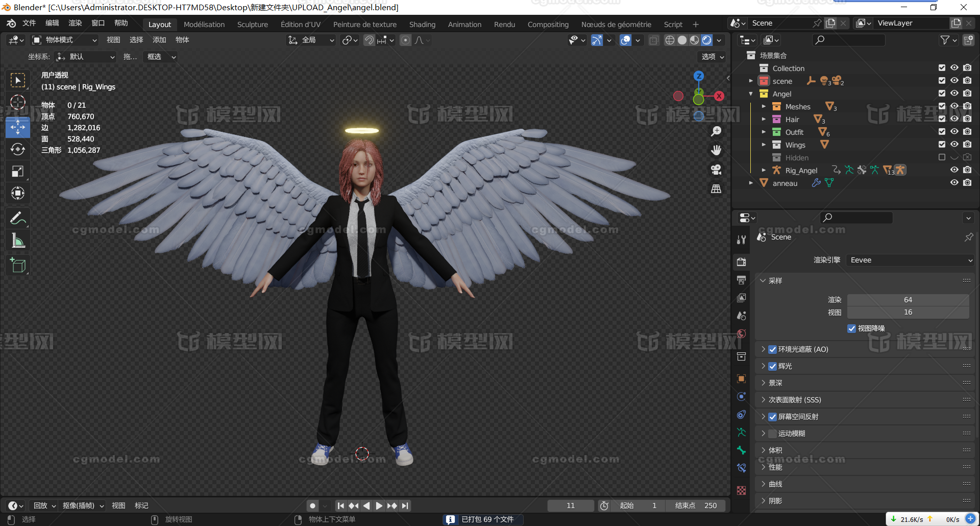
Task: Open the 选项 options dropdown
Action: (x=713, y=57)
